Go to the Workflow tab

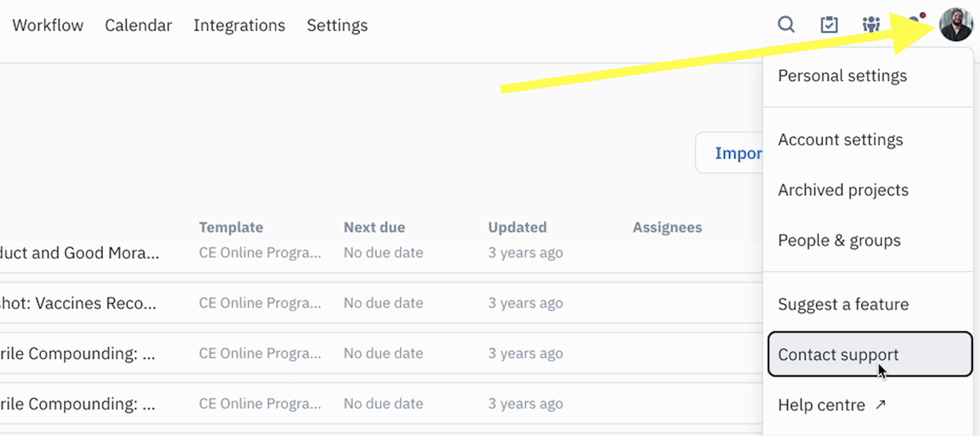[48, 25]
